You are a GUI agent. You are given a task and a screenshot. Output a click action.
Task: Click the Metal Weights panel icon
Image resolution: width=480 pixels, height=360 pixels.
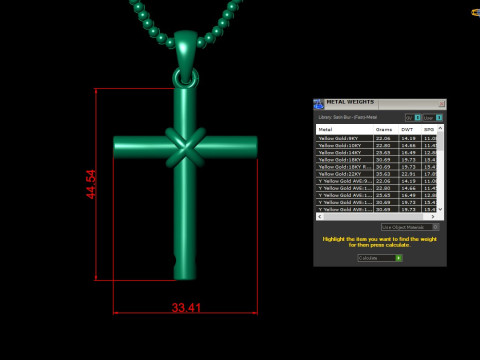(318, 104)
